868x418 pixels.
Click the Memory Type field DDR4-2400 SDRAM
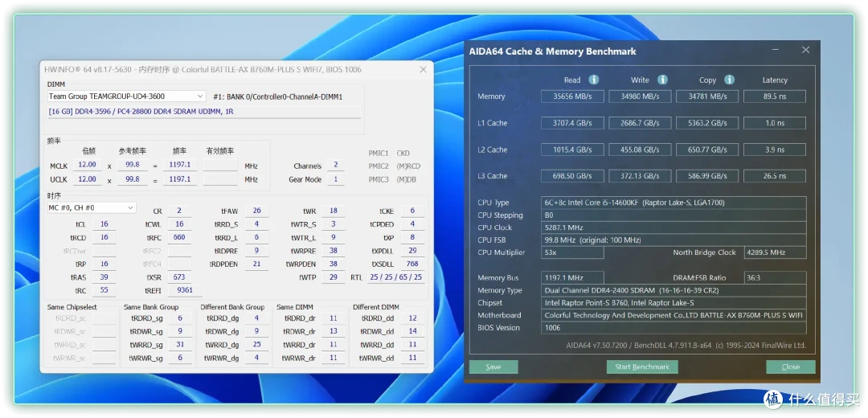pos(674,290)
